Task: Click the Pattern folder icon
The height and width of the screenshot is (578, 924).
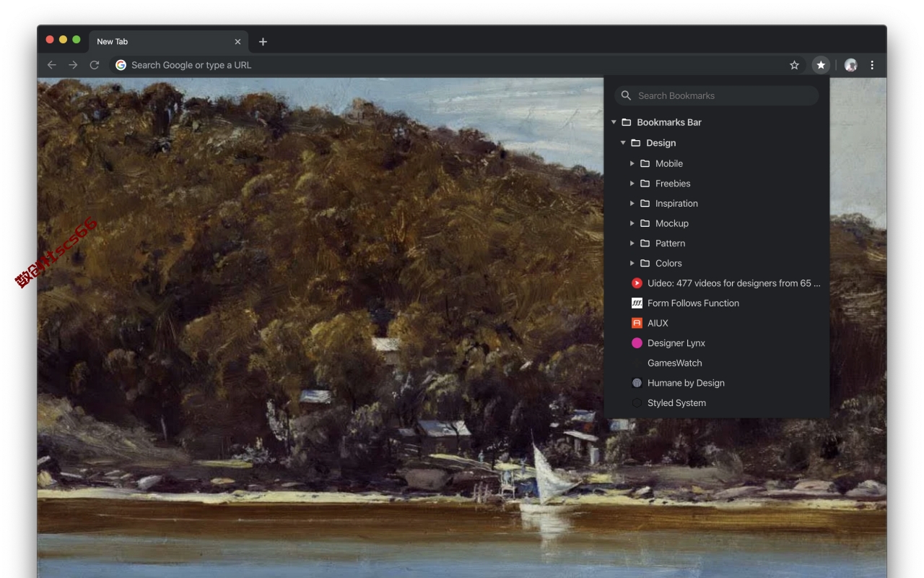Action: (x=645, y=243)
